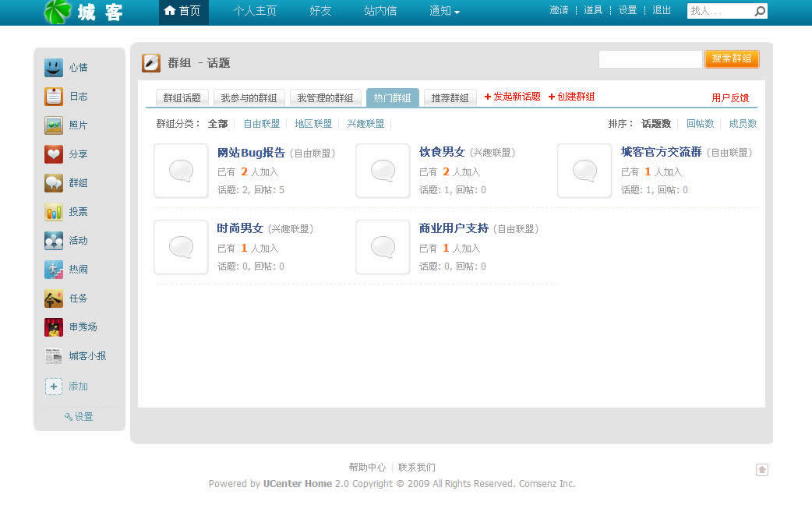Viewport: 812px width, 526px height.
Task: Filter groups by 地区联盟 category
Action: click(313, 124)
